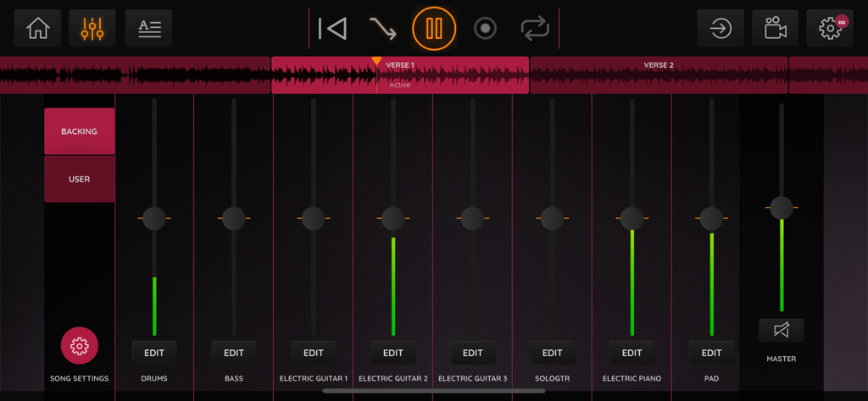This screenshot has width=868, height=401.
Task: Click the SONG SETTINGS label
Action: click(79, 379)
